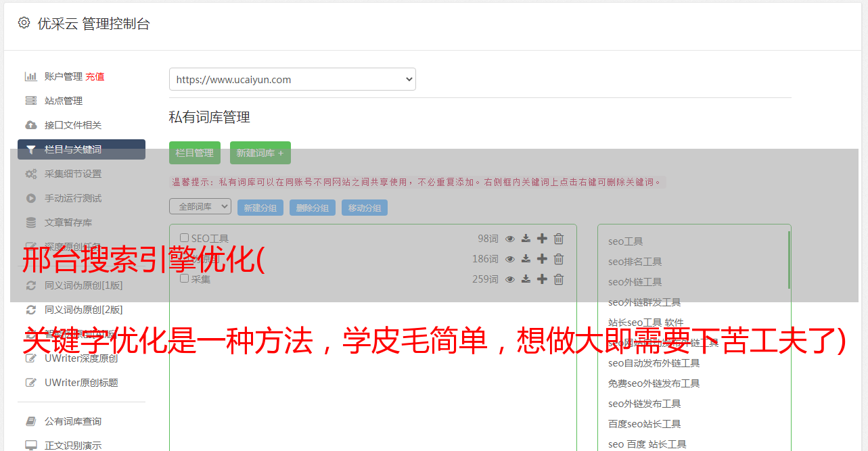This screenshot has height=451, width=868.
Task: Download the 采集 word library
Action: (526, 279)
